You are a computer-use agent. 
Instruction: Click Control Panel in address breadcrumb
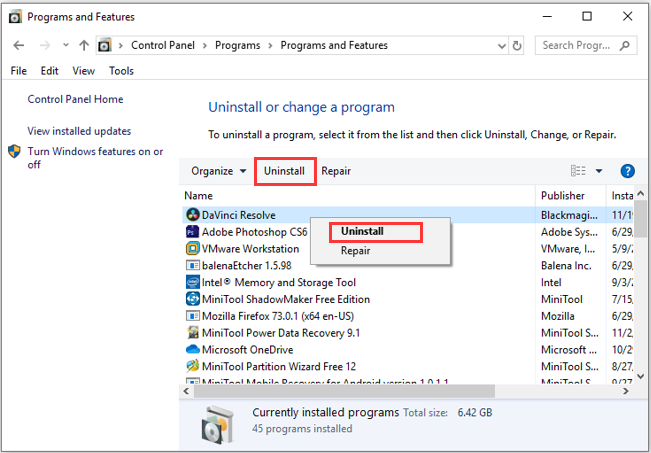coord(163,45)
